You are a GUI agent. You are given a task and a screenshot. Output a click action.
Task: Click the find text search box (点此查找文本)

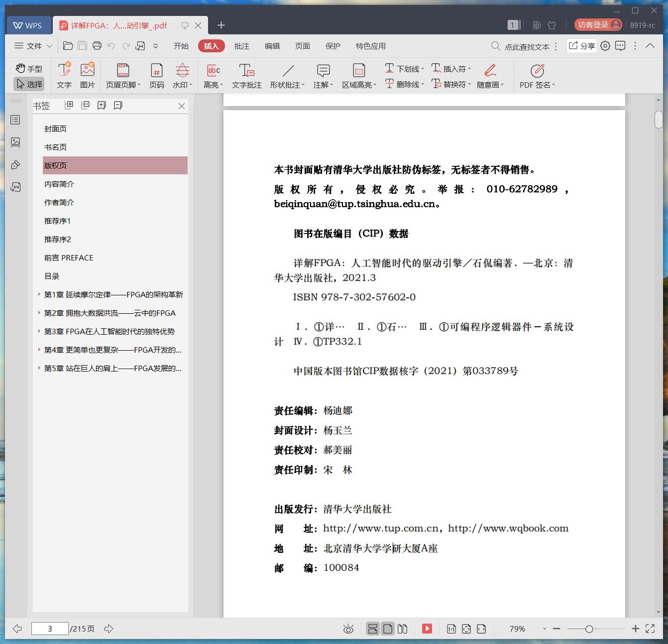[x=521, y=46]
